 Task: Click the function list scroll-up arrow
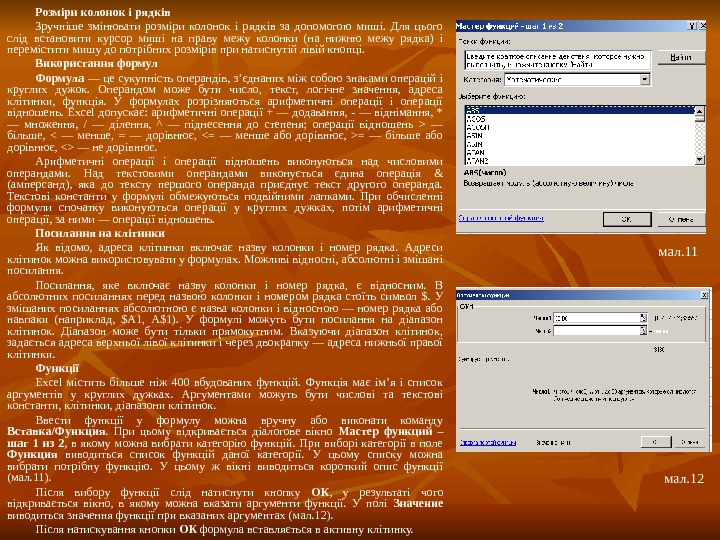(699, 110)
